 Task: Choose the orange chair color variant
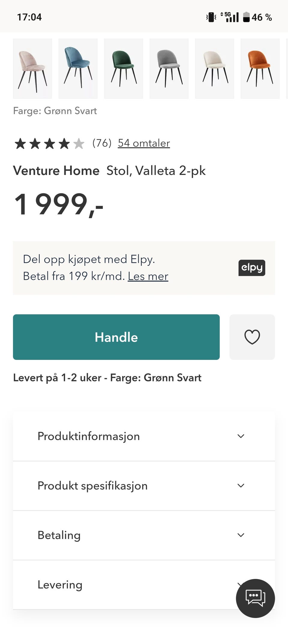point(260,69)
